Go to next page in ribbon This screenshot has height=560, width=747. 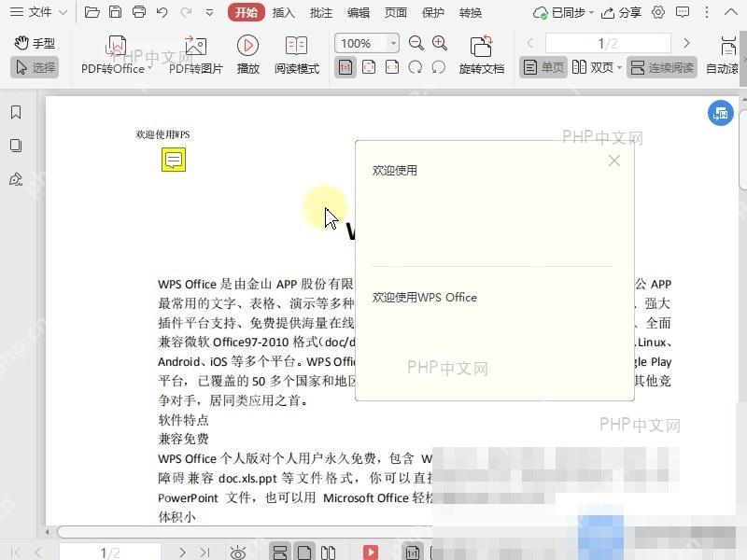686,43
